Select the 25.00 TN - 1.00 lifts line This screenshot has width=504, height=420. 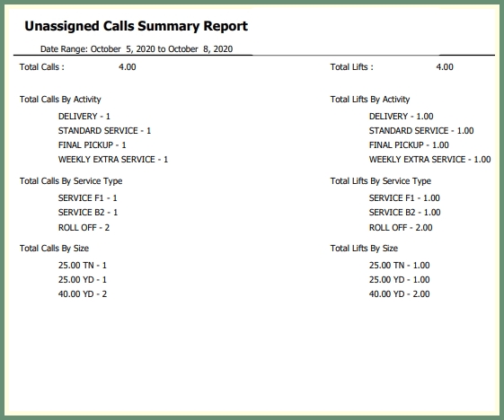400,266
